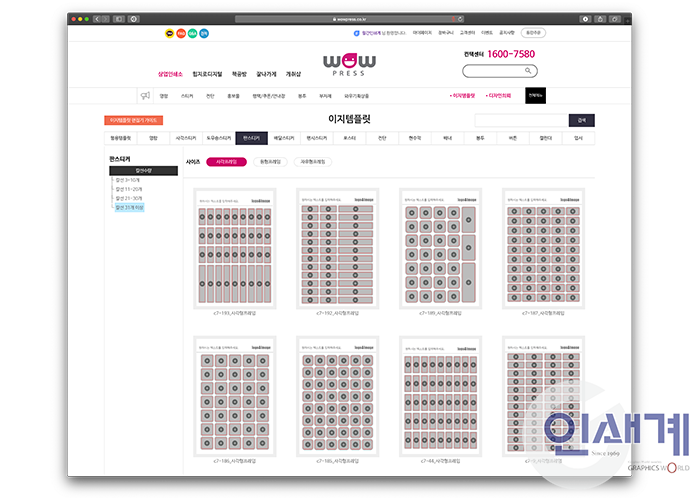
Task: Select the third main menu item beside 디지털
Action: [239, 74]
